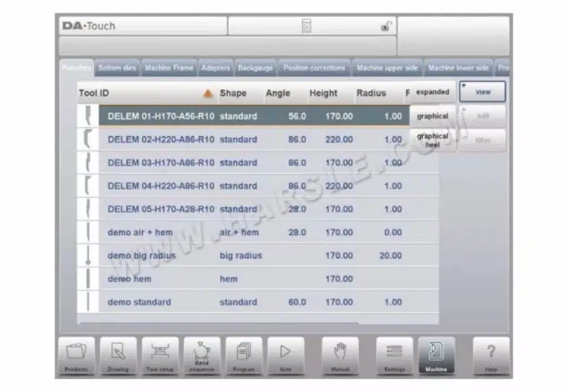
Task: Click the DELEM 02 punch profile thumbnail
Action: [88, 139]
